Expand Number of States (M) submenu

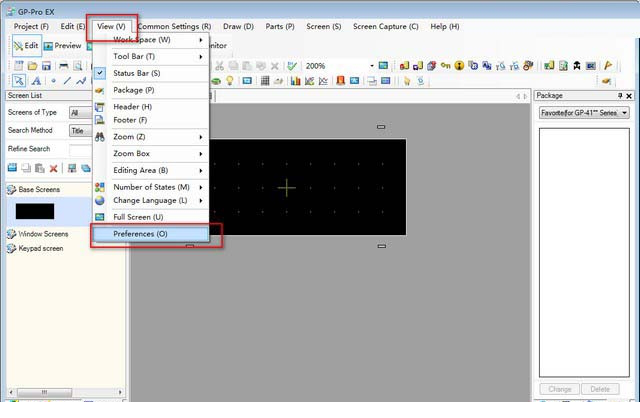(x=151, y=187)
